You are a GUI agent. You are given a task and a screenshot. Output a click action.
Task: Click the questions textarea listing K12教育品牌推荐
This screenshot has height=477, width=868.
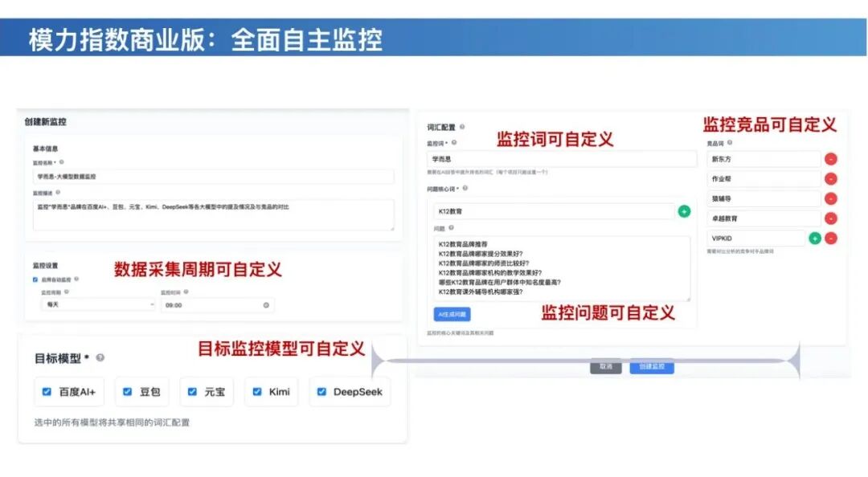(561, 268)
